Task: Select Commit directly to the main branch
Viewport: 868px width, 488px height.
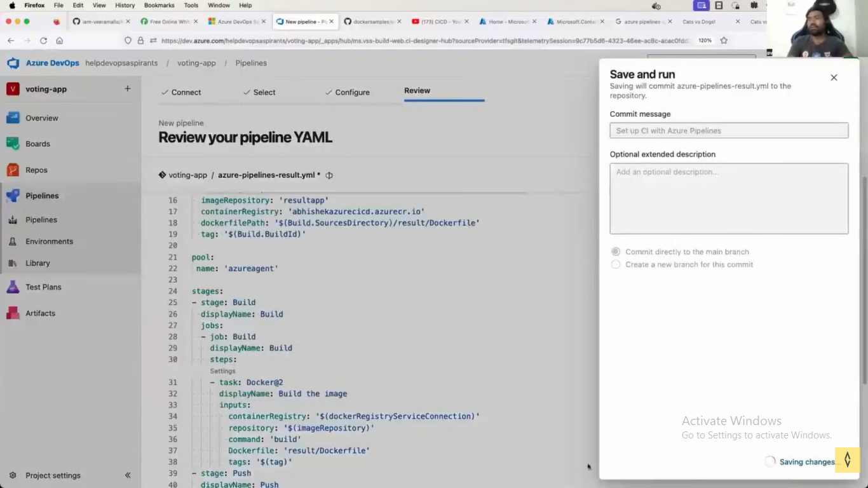Action: tap(616, 252)
